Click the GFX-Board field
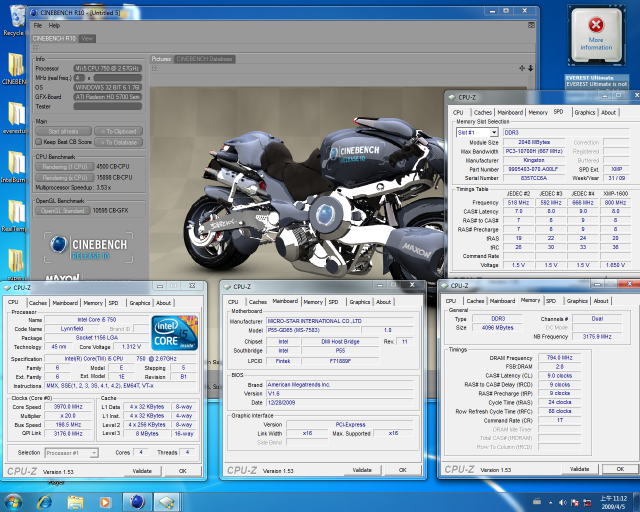Screen dimensions: 640x512 [107, 97]
